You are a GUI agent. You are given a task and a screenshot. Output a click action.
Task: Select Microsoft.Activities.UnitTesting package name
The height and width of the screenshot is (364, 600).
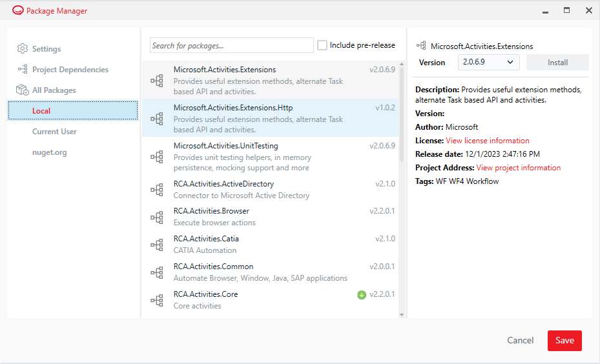pos(226,146)
